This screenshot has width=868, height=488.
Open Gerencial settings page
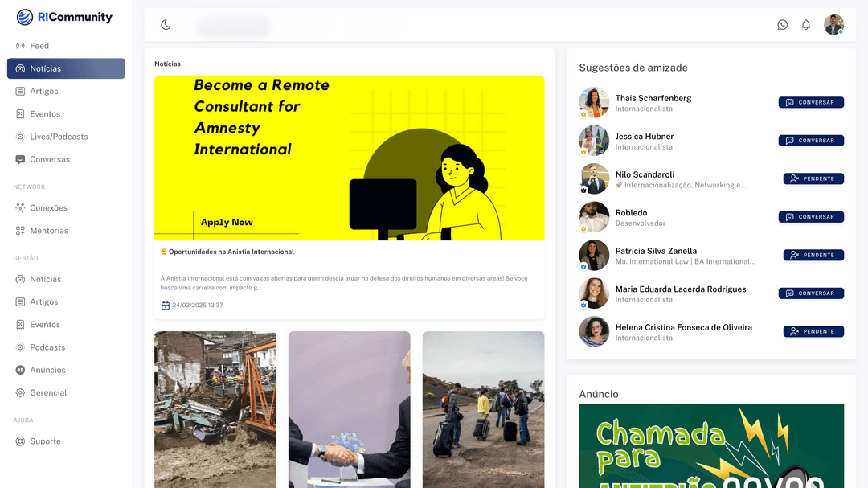pyautogui.click(x=66, y=392)
